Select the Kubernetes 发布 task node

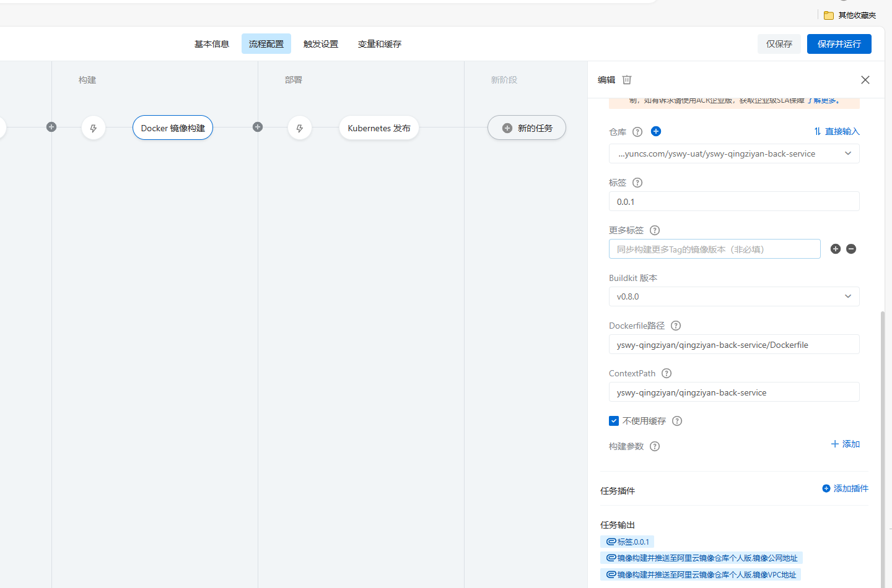379,128
